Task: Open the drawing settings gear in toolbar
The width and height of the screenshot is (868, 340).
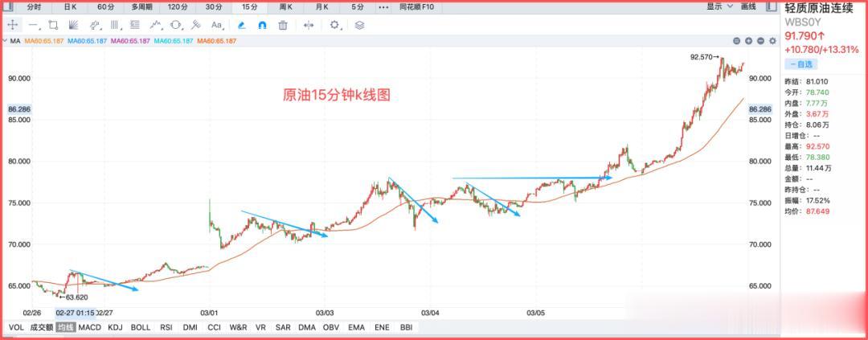Action: pyautogui.click(x=335, y=25)
